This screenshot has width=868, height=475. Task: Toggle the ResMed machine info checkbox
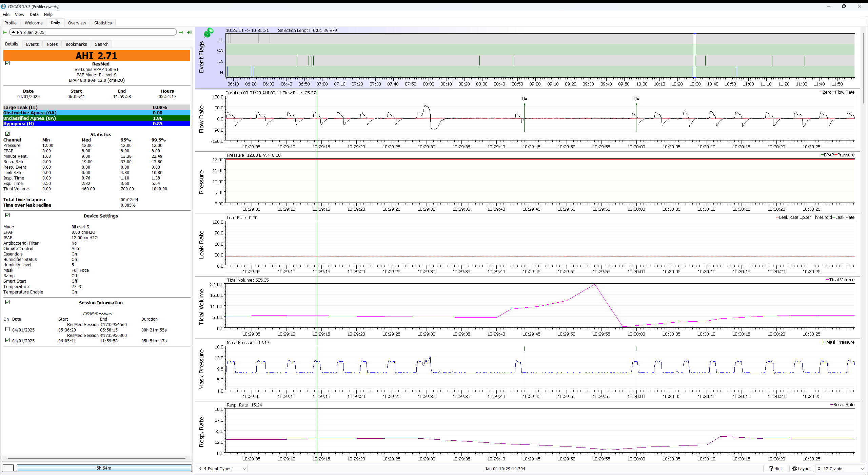7,63
